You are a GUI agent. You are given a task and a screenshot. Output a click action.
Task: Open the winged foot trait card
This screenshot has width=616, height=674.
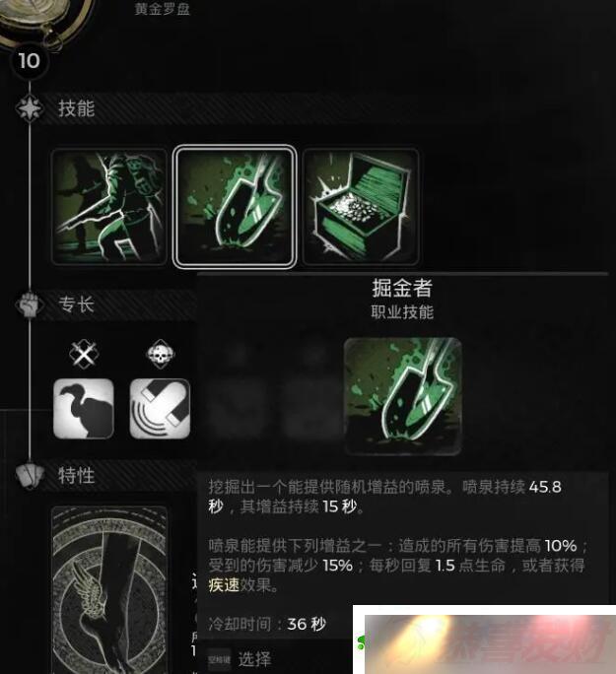(x=109, y=589)
